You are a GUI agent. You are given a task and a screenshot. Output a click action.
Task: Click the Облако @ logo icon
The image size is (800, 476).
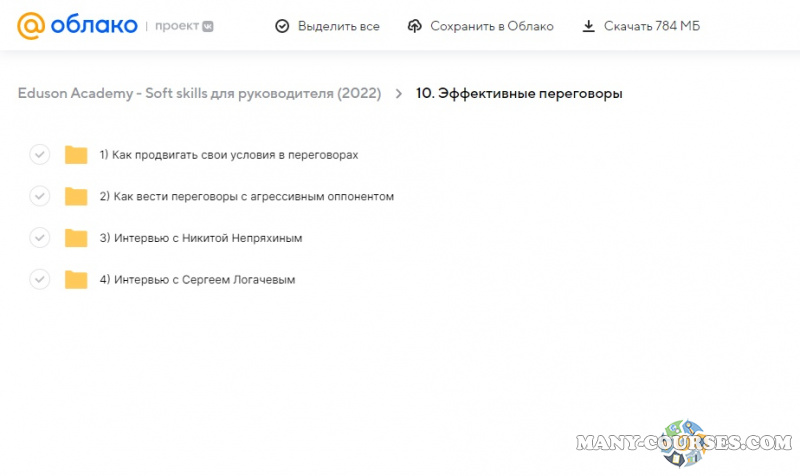pos(30,26)
